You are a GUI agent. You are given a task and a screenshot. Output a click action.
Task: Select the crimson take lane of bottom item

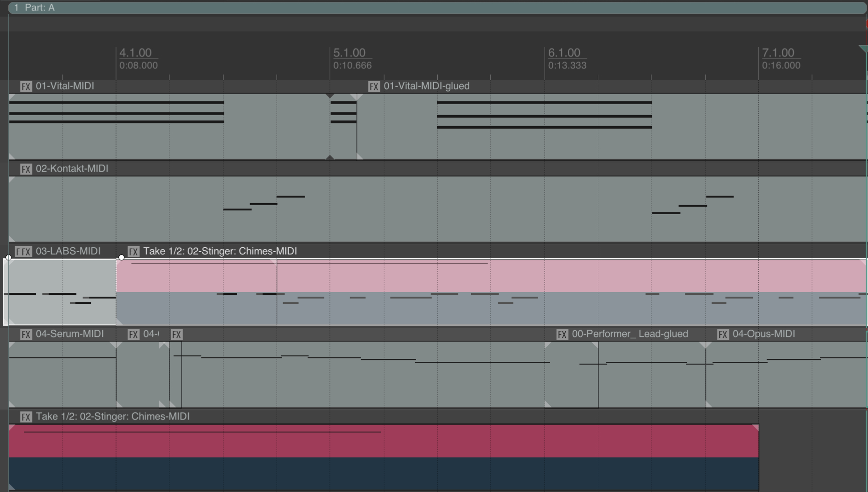384,441
